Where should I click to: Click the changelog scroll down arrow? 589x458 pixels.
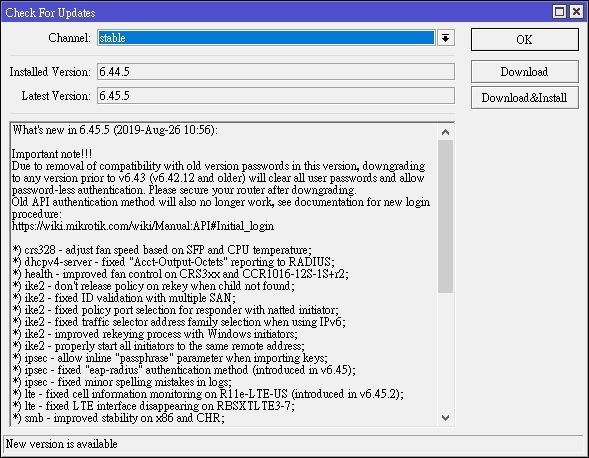pyautogui.click(x=446, y=417)
